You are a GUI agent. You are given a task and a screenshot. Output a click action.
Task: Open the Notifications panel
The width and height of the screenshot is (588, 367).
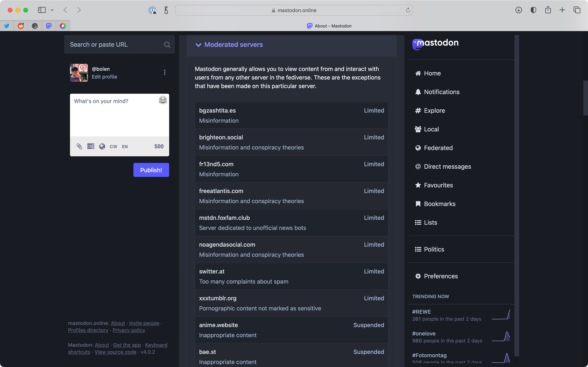coord(442,91)
